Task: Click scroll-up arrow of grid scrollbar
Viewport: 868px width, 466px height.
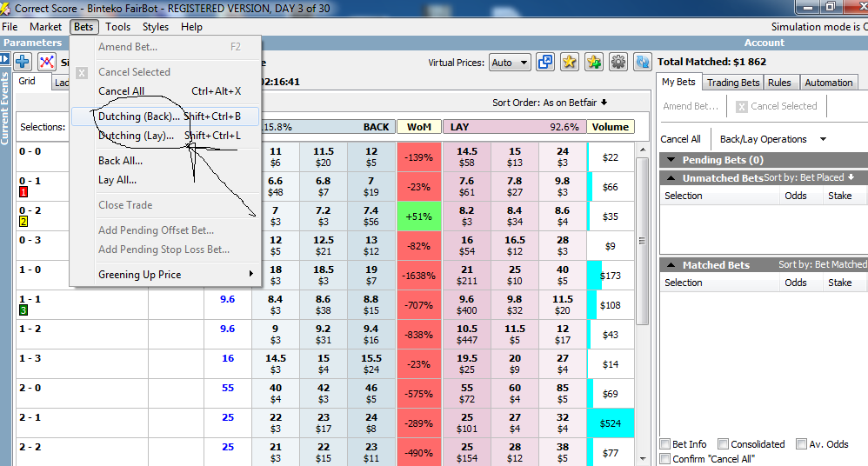Action: coord(642,150)
